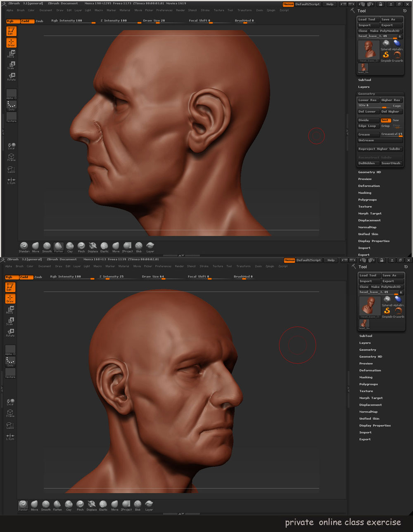
Task: Expand the Geometry section in the bottom window
Action: coord(368,350)
